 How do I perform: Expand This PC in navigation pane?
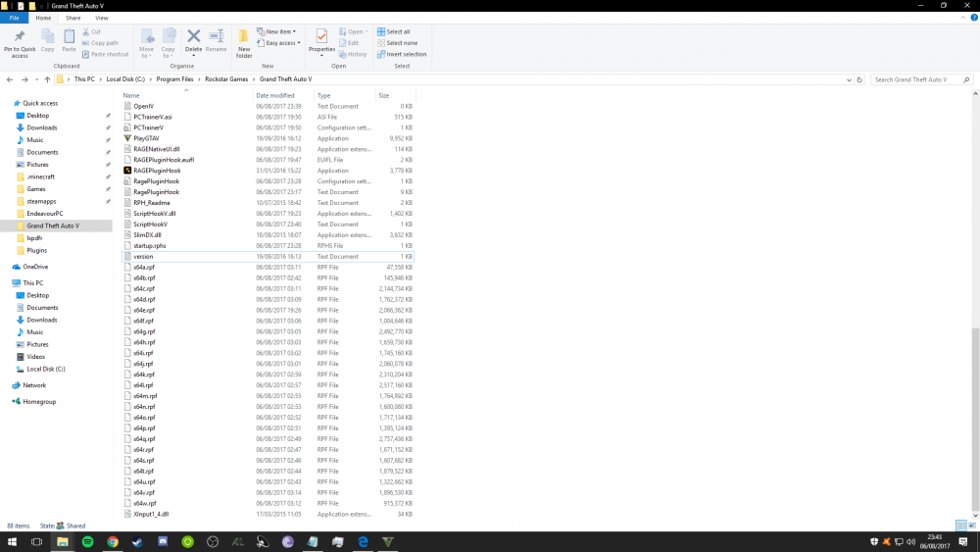[32, 283]
